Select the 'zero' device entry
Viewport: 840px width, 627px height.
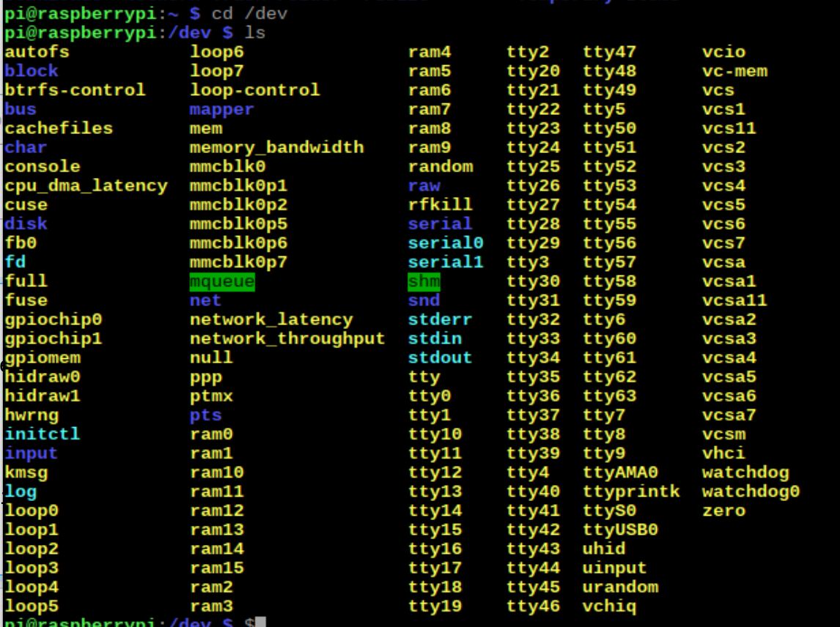pyautogui.click(x=724, y=511)
